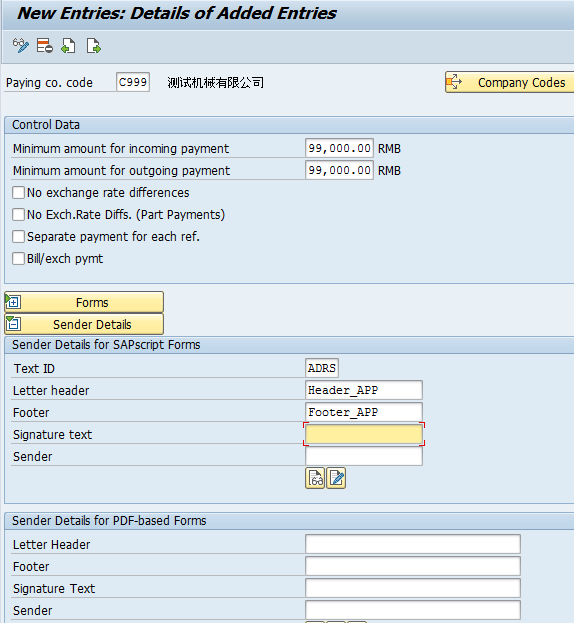The image size is (574, 623).
Task: Click the edit text pencil icon
Action: pyautogui.click(x=336, y=478)
